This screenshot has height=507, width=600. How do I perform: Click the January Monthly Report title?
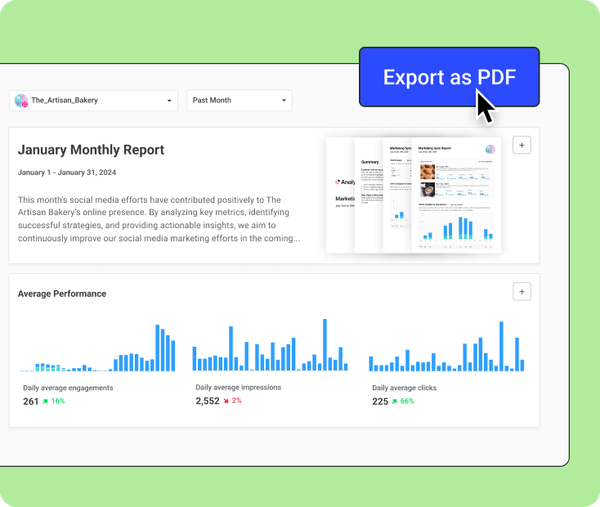pos(91,150)
